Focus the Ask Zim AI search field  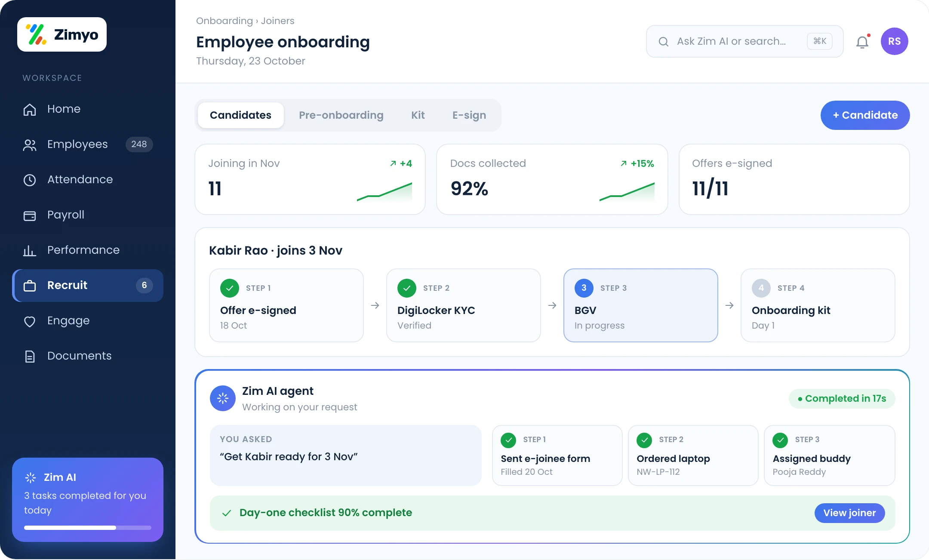coord(744,41)
